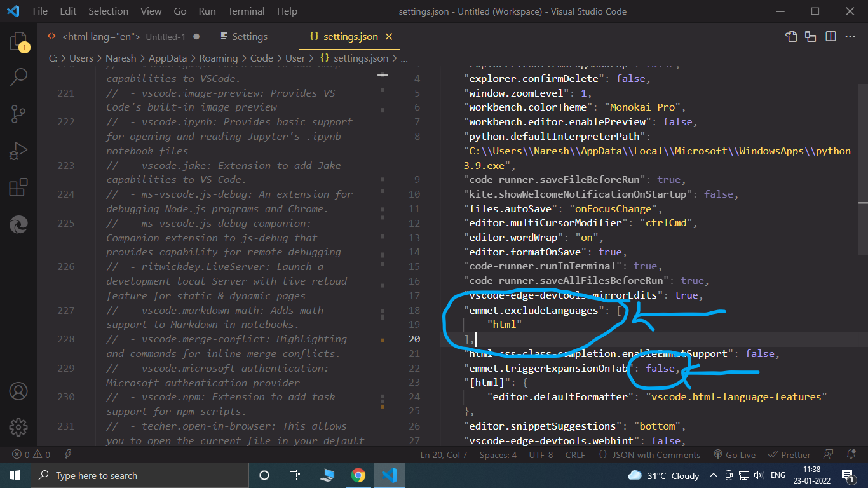Open the File menu
Image resolution: width=868 pixels, height=488 pixels.
40,11
